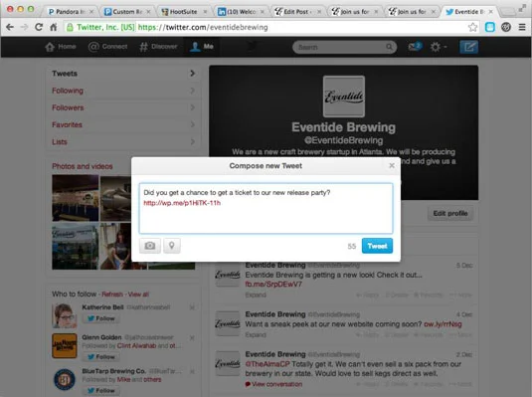
Task: Switch to the Pandora browser tab
Action: point(70,12)
